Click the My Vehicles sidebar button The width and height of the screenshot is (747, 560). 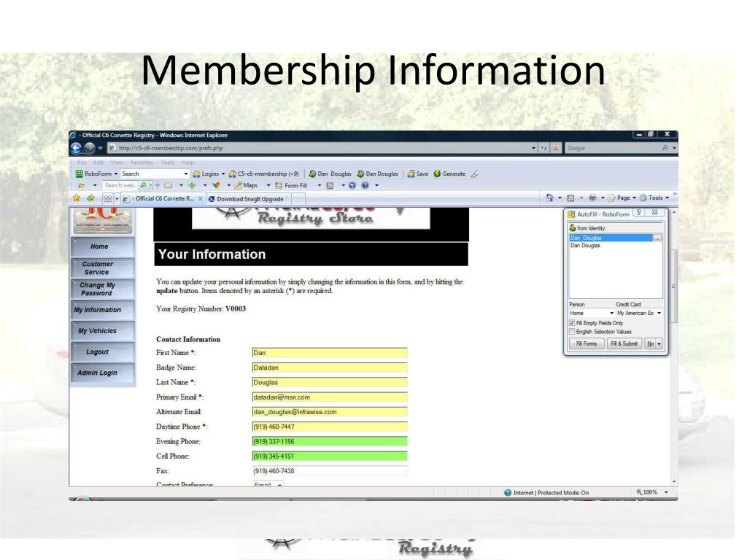[102, 331]
